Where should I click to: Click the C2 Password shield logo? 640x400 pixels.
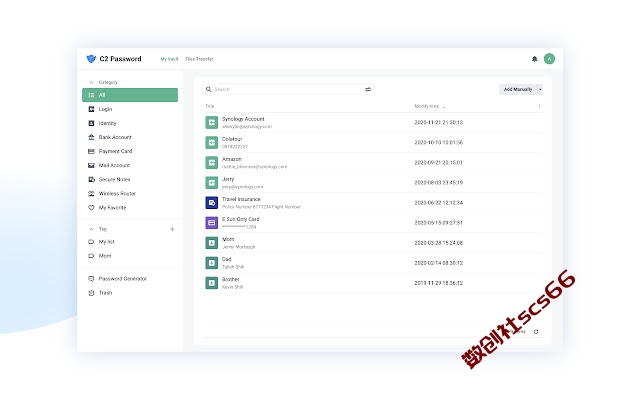(91, 59)
